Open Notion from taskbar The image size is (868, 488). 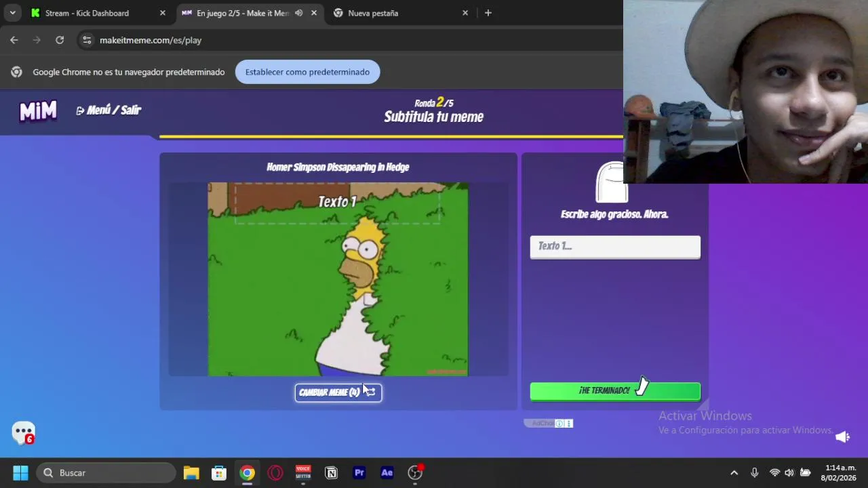pyautogui.click(x=331, y=472)
